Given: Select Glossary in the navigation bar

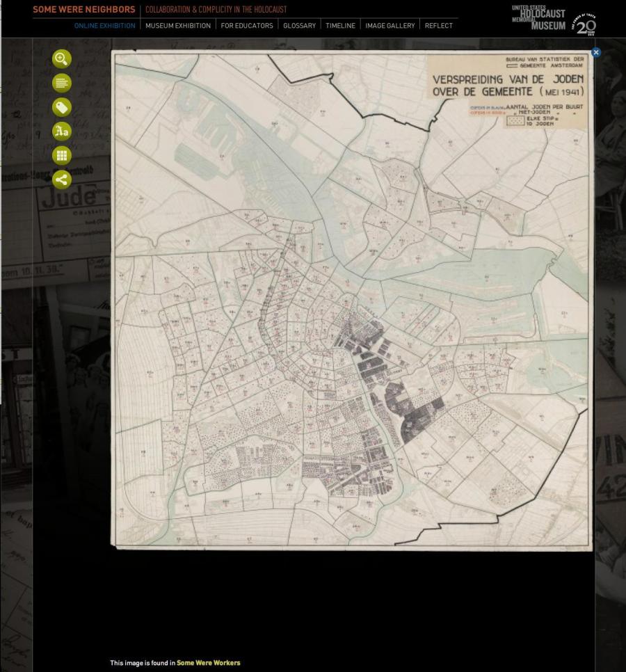Looking at the screenshot, I should point(299,26).
